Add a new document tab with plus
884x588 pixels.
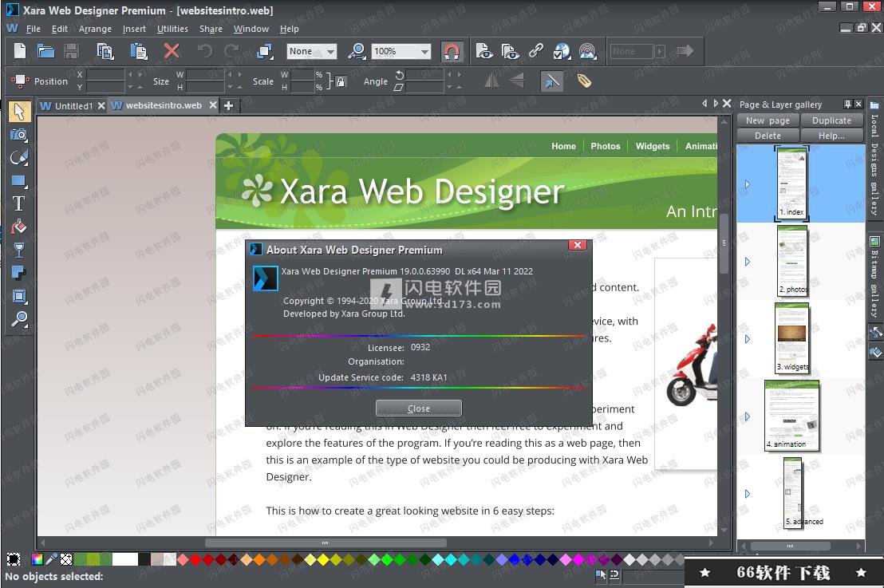228,105
